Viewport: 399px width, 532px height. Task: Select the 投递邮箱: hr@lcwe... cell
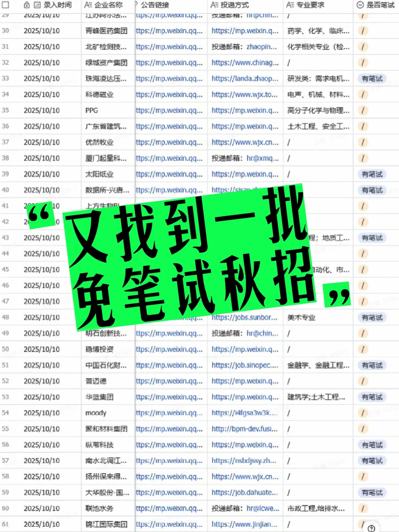(x=245, y=508)
